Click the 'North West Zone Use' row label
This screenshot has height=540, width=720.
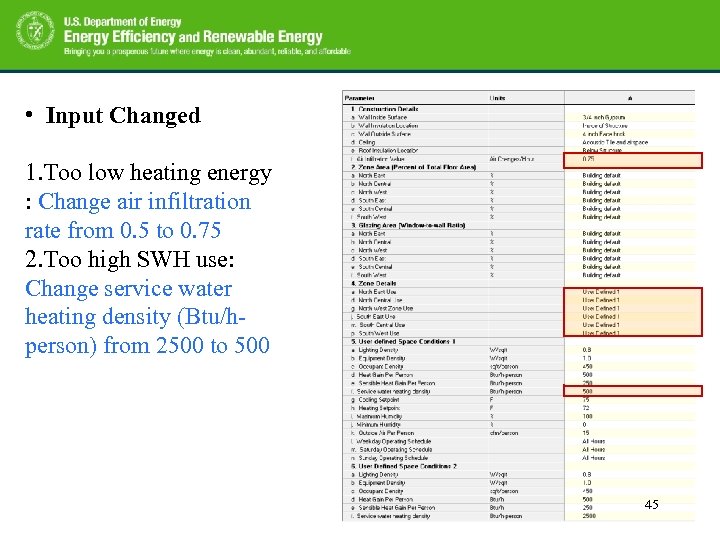385,308
